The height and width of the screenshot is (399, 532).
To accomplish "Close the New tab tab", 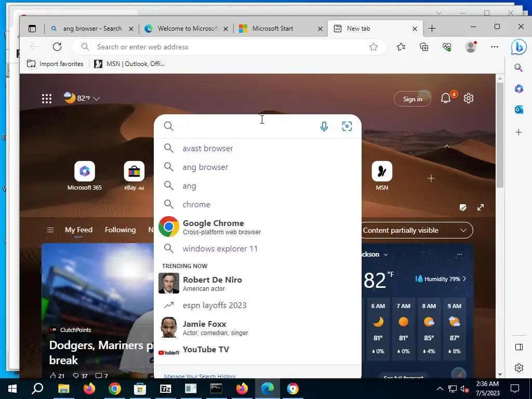I will (x=415, y=29).
